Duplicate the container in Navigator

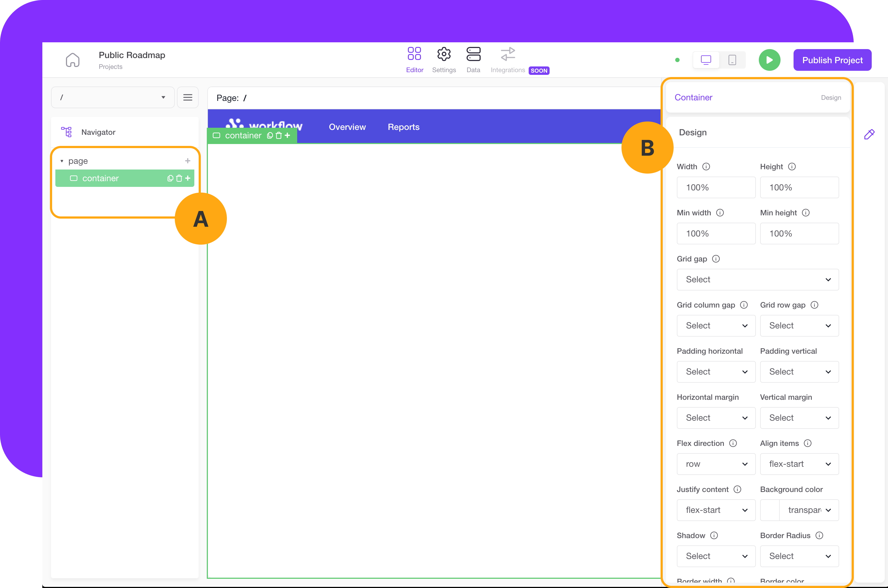[170, 178]
